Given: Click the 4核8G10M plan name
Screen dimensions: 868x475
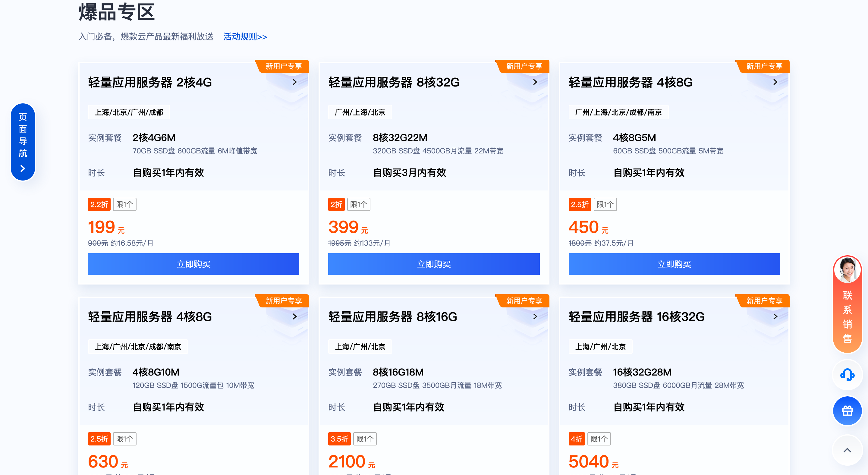Looking at the screenshot, I should 156,372.
